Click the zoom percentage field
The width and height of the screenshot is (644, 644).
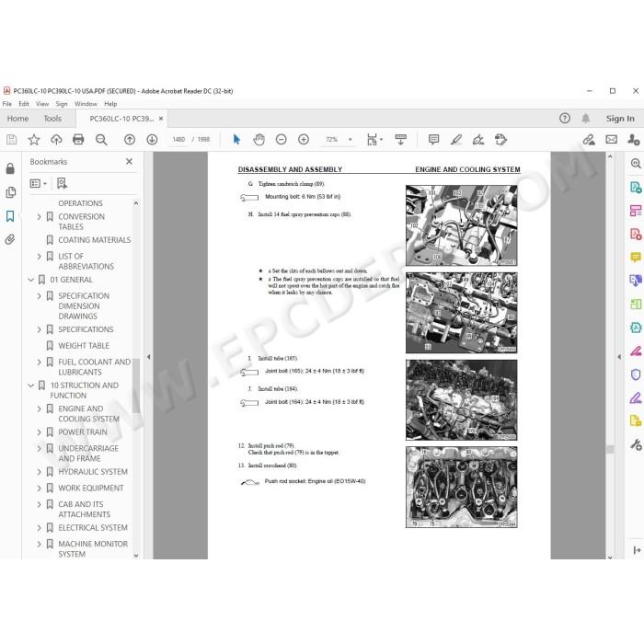(332, 140)
